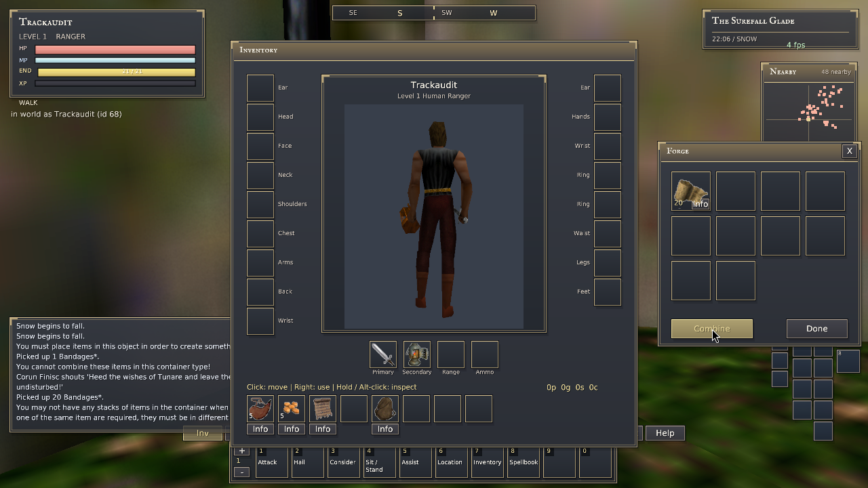Viewport: 868px width, 488px height.
Task: Pick up the tattered cloth item in inventory
Action: (x=323, y=409)
